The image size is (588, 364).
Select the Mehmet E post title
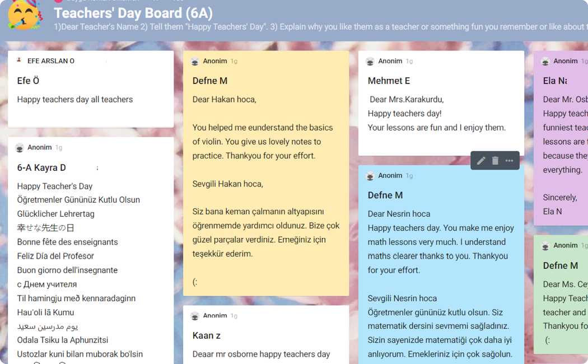[389, 81]
